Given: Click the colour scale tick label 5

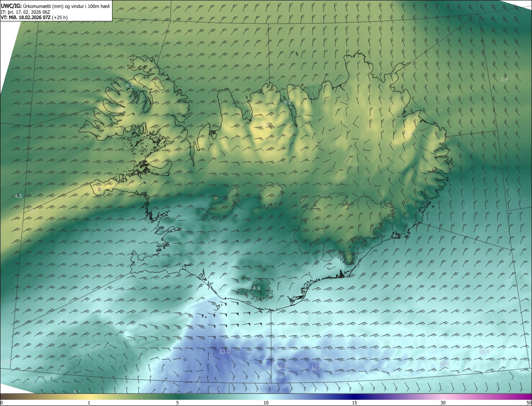Looking at the screenshot, I should pos(177,403).
